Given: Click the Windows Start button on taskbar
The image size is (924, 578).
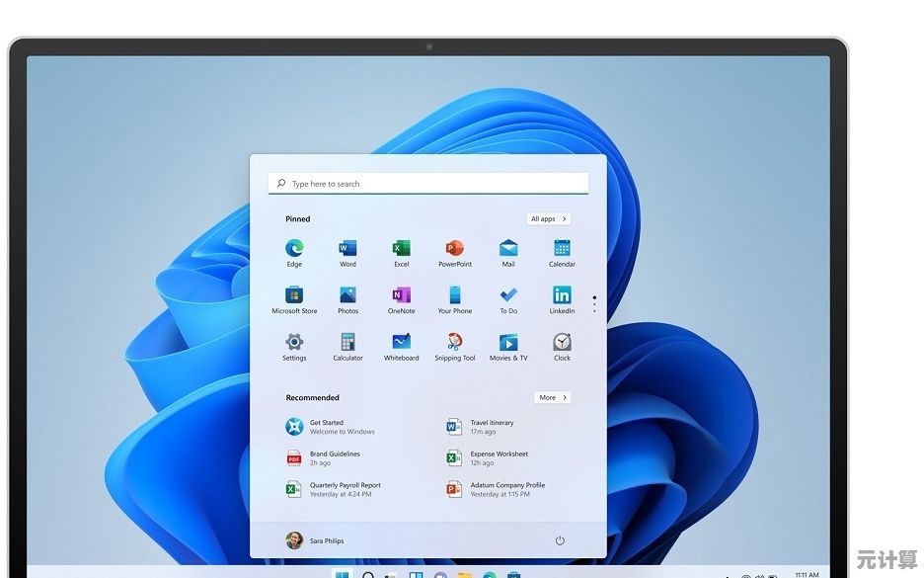Looking at the screenshot, I should [342, 574].
